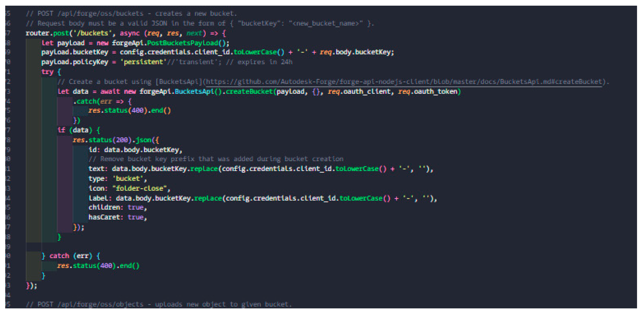644x316 pixels.
Task: Place cursor on PostBucketsPayload constructor call
Action: pos(183,43)
